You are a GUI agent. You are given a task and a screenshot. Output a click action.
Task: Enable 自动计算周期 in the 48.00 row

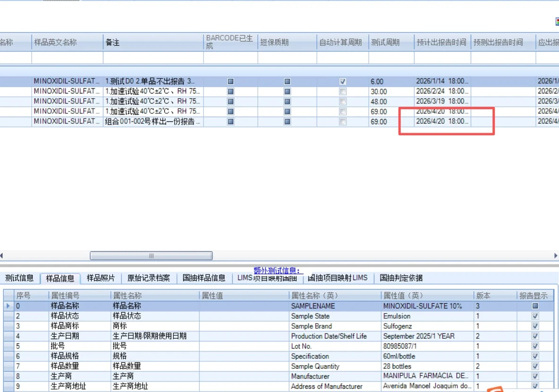point(343,101)
